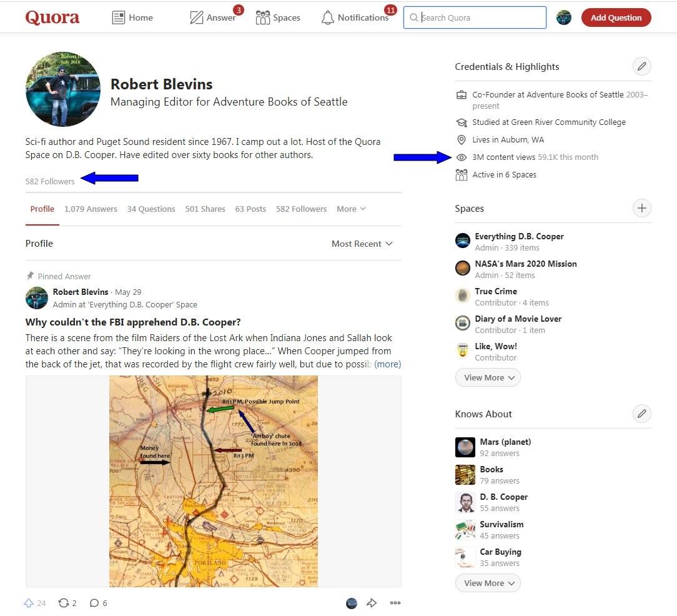Switch to the 582 Followers tab

click(302, 209)
